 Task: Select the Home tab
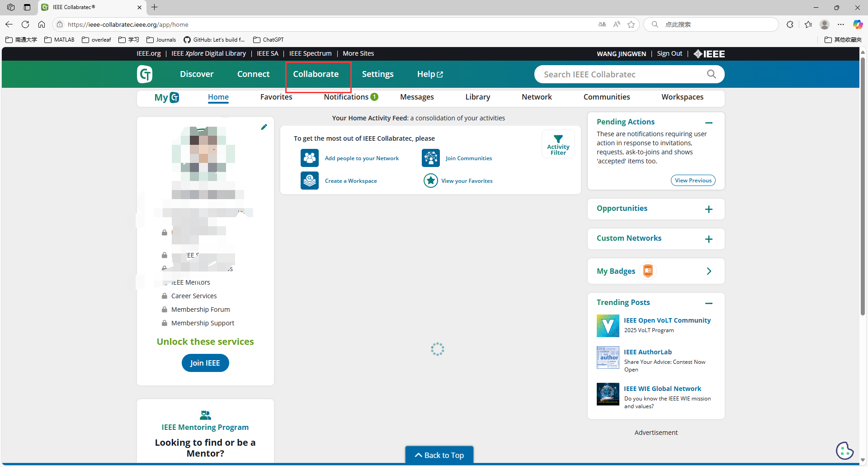click(218, 97)
